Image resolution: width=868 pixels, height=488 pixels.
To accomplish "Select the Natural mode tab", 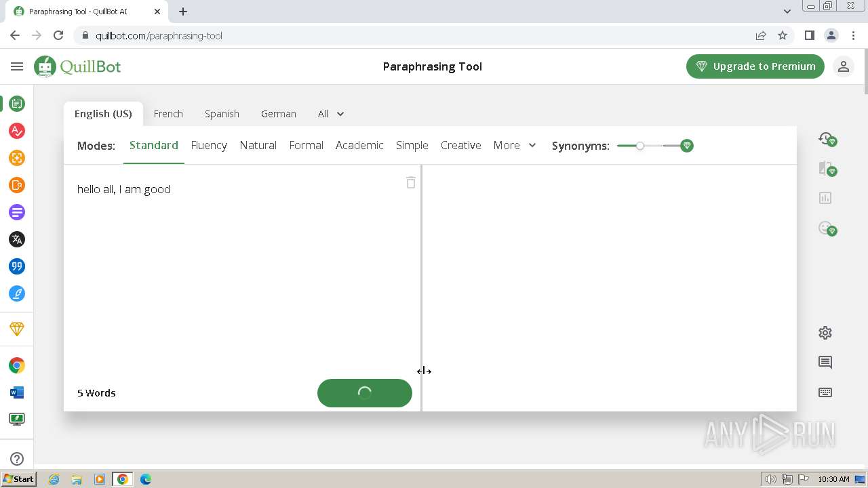I will pos(258,145).
